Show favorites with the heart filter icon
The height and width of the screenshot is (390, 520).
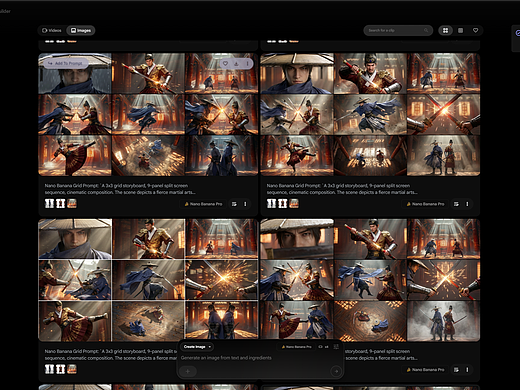click(475, 30)
